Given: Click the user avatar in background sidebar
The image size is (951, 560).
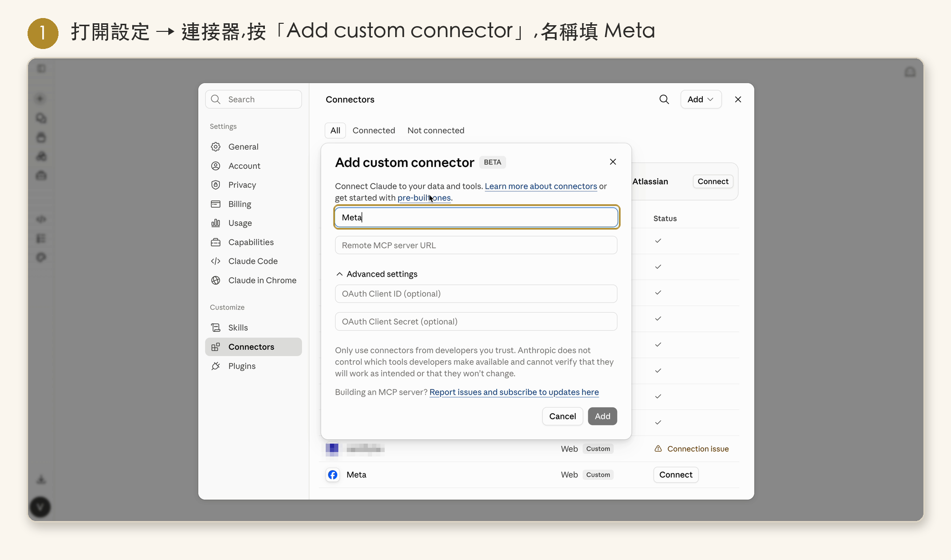Looking at the screenshot, I should [x=40, y=507].
